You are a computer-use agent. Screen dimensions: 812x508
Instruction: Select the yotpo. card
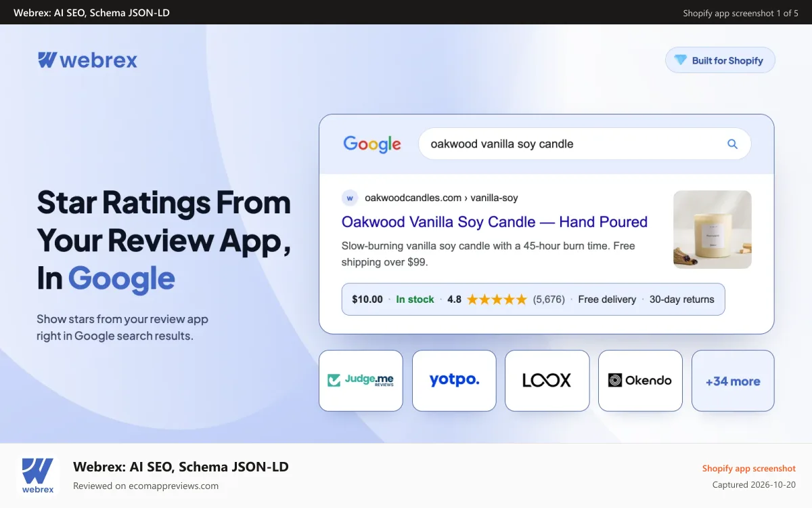pos(454,381)
